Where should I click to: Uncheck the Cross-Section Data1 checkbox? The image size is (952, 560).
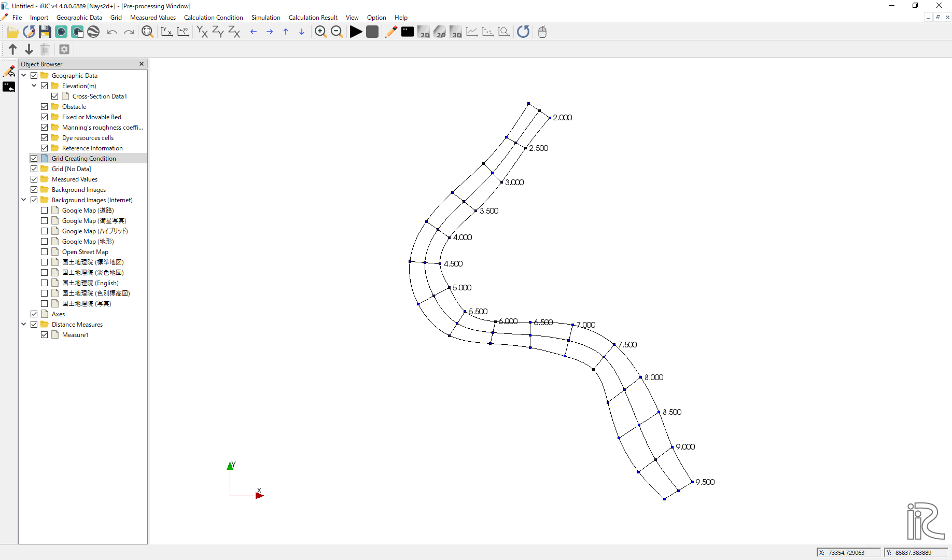pyautogui.click(x=55, y=96)
